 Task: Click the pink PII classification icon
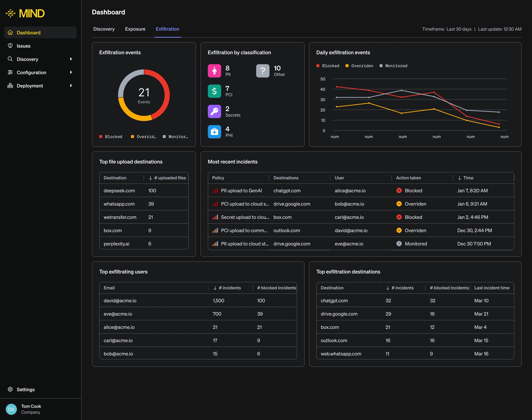(x=214, y=71)
